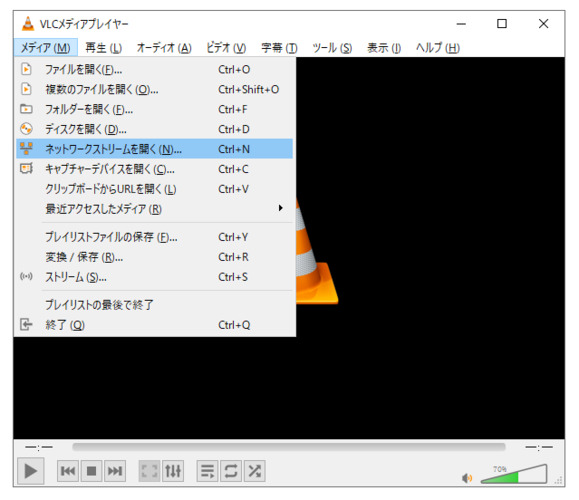The height and width of the screenshot is (500, 579).
Task: Open the 再生 (L) menu
Action: (x=103, y=48)
